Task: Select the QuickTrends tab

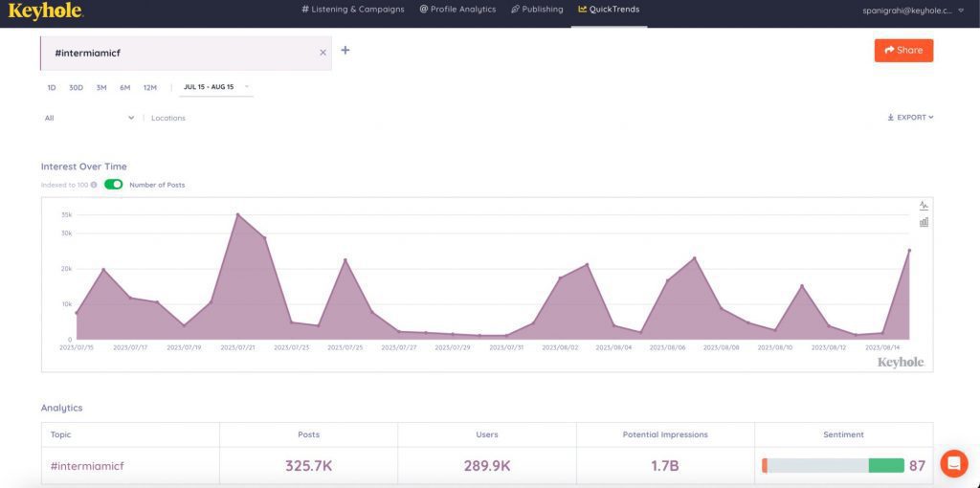Action: pos(609,10)
